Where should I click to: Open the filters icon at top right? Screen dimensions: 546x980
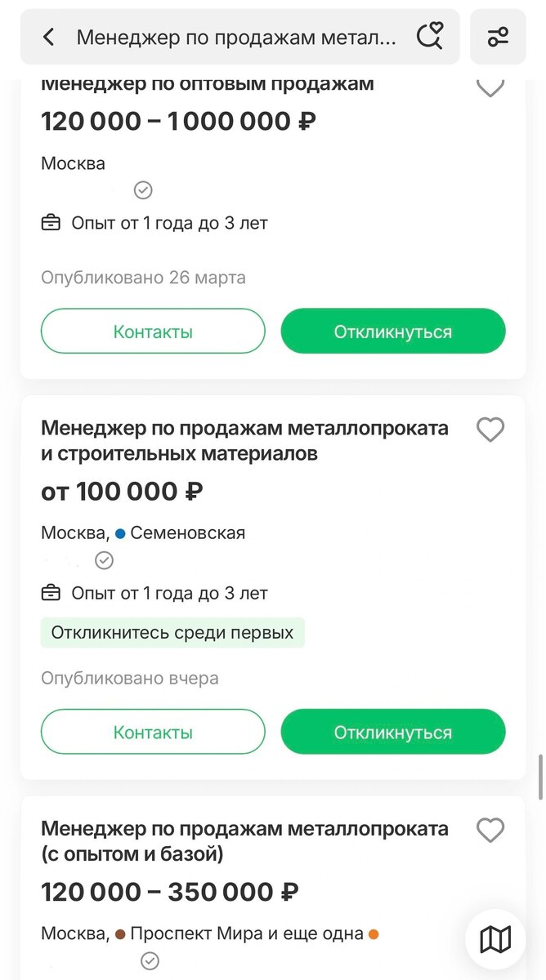click(x=499, y=36)
